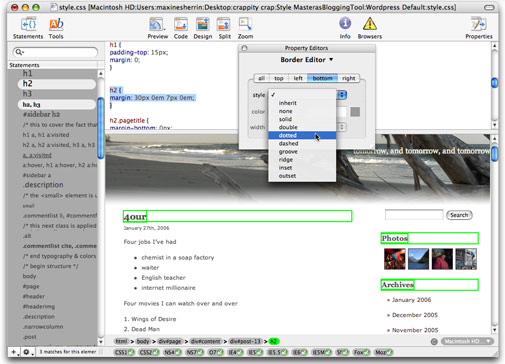
Task: Click 'div#content' breadcrumb
Action: coord(205,341)
